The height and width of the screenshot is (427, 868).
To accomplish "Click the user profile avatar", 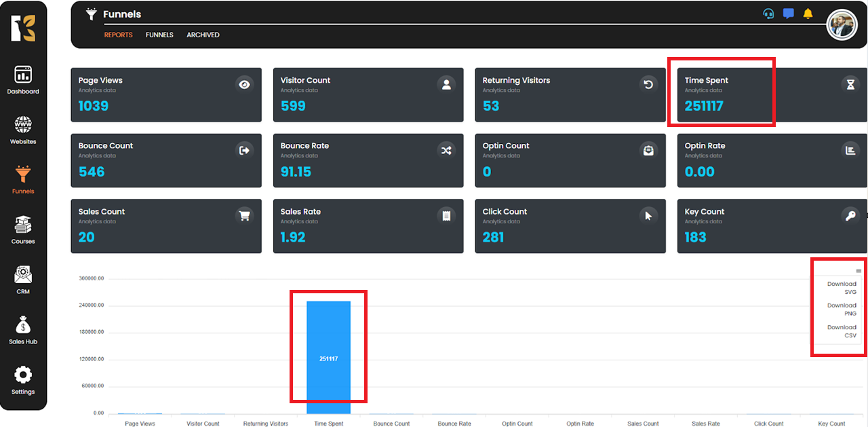I will [x=842, y=25].
